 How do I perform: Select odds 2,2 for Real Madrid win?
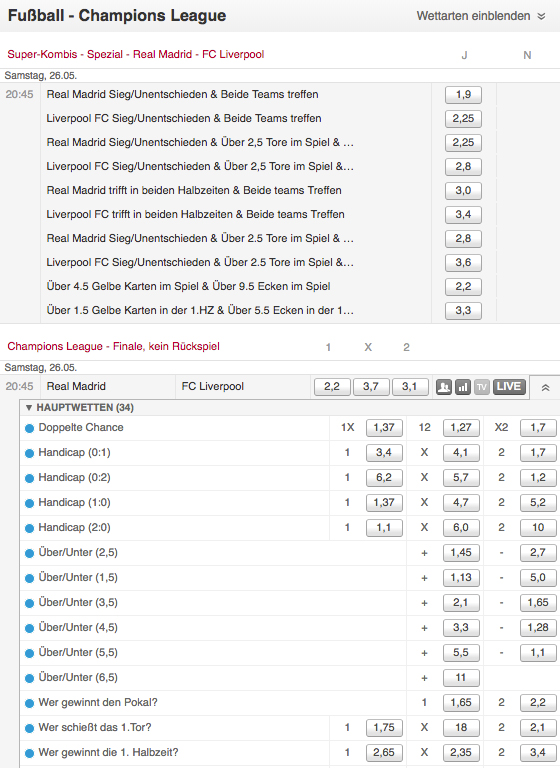[x=332, y=386]
